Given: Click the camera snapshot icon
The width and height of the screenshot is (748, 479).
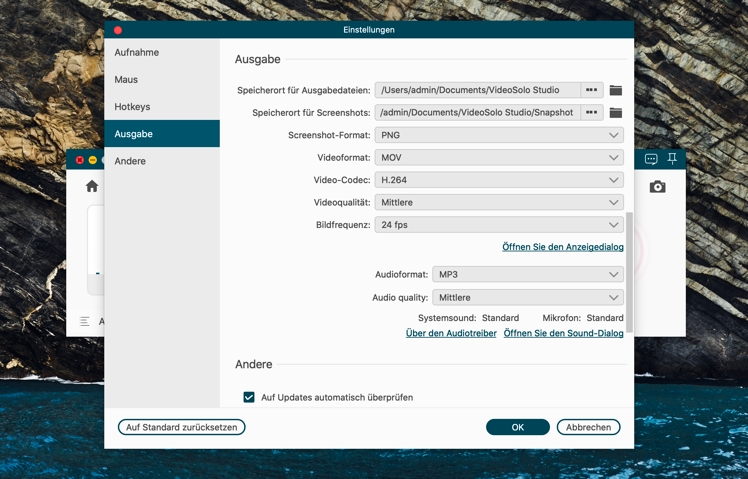Looking at the screenshot, I should tap(657, 187).
